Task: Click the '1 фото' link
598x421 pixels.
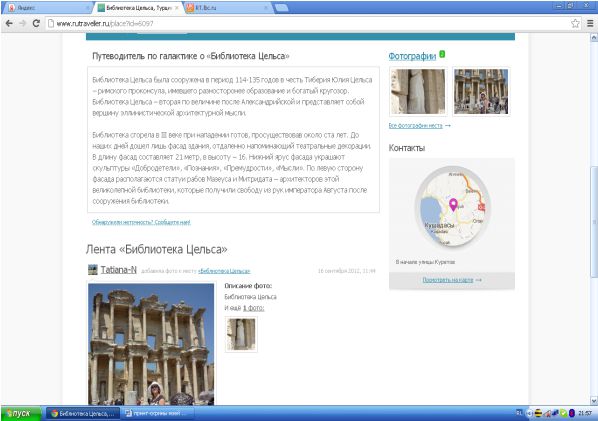Action: pos(253,308)
